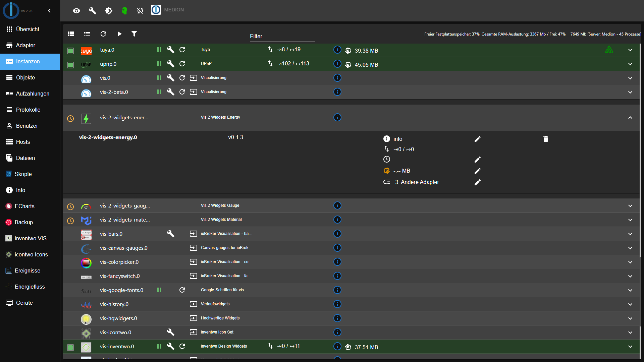This screenshot has width=644, height=362.
Task: Show info details for vis-history.0
Action: (337, 304)
